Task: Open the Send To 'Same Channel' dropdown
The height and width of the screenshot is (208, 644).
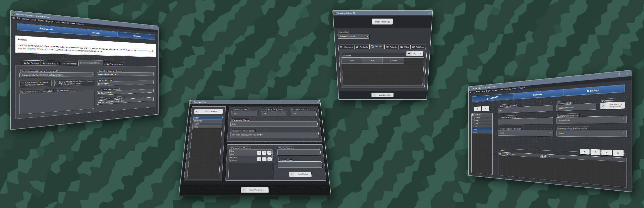Action: coord(354,36)
